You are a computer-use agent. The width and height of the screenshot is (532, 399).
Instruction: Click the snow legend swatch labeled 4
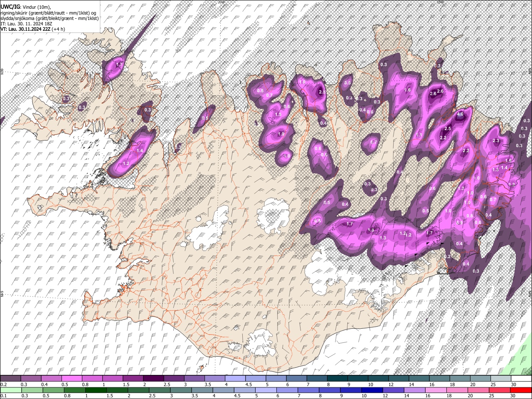tap(235, 379)
